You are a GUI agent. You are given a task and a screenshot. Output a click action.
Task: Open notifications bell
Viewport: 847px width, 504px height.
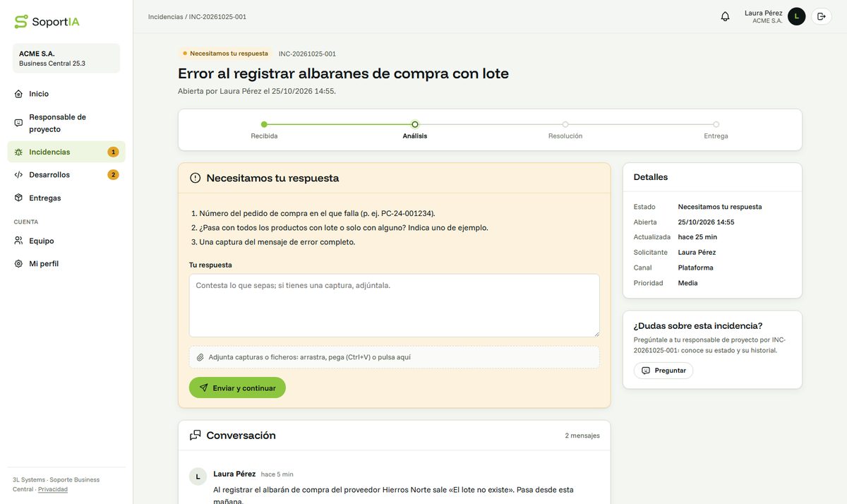pos(725,16)
